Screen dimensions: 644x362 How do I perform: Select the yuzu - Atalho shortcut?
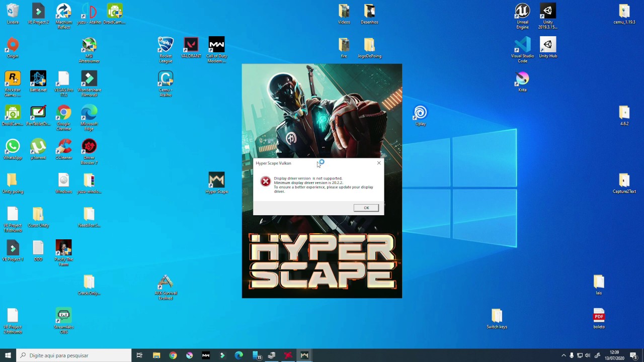click(89, 14)
